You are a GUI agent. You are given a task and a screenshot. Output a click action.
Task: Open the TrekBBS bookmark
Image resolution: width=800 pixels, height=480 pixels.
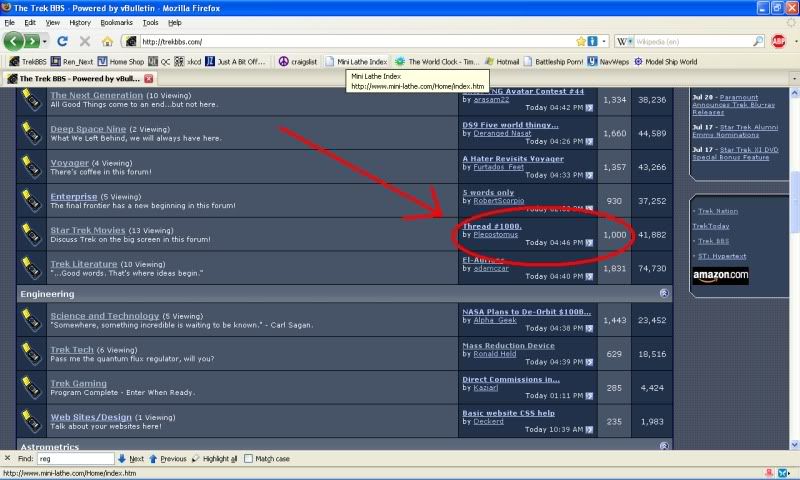[28, 62]
